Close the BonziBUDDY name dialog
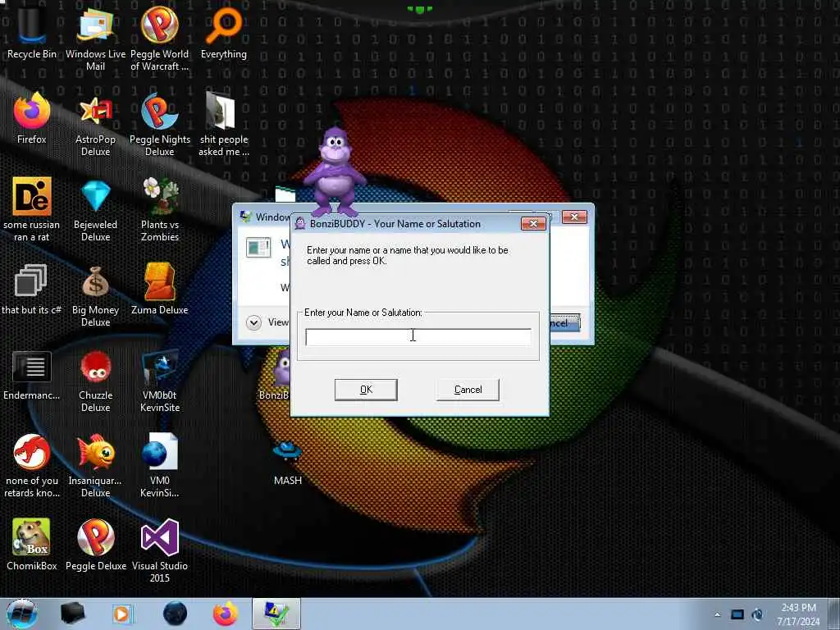Screen dimensions: 840x630 533,223
